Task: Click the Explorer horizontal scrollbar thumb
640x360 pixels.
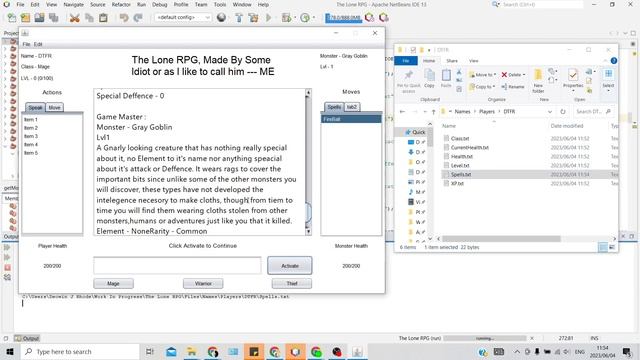Action: coord(501,239)
